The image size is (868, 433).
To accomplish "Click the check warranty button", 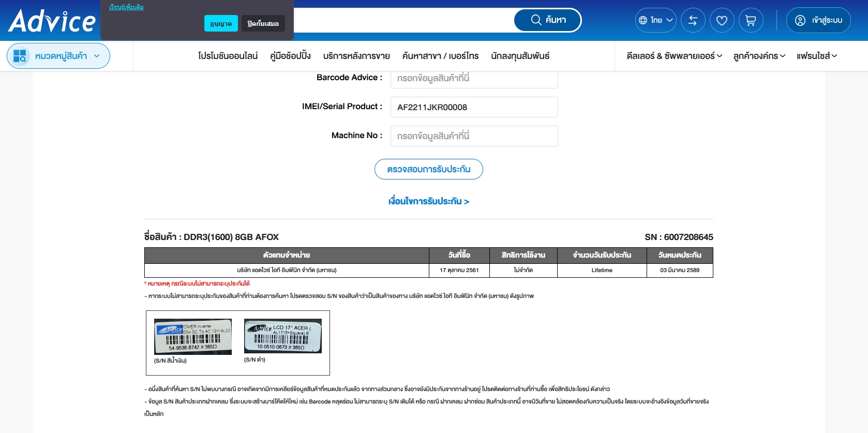I will (x=428, y=169).
